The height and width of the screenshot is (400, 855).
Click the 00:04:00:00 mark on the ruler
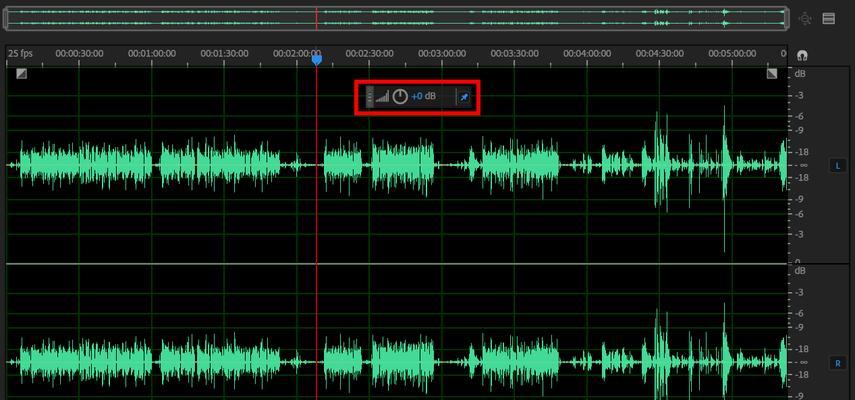pos(587,53)
